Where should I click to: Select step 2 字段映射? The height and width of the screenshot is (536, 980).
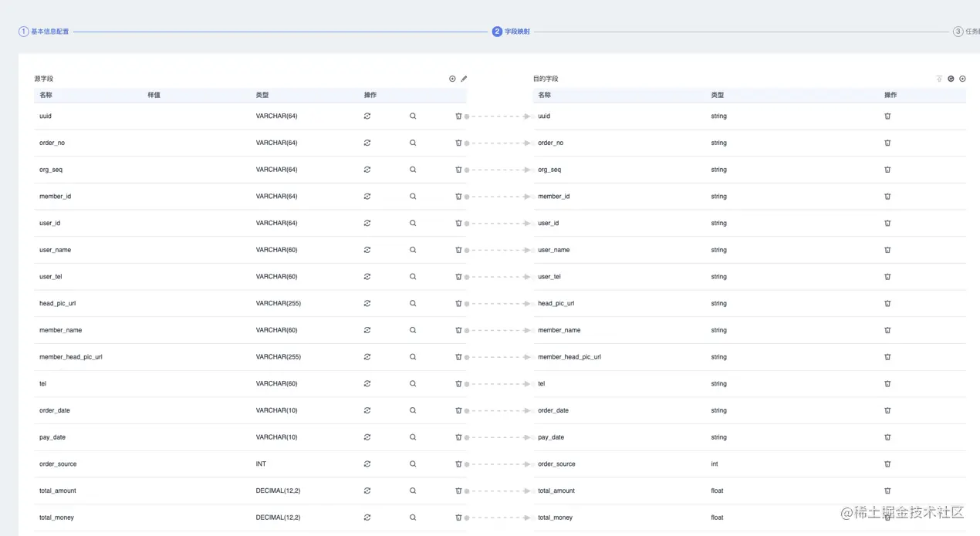pos(511,32)
